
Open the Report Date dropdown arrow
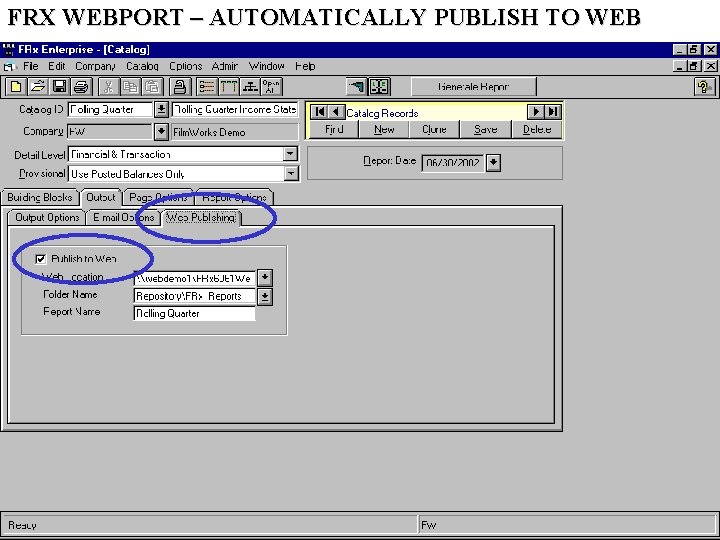tap(493, 163)
